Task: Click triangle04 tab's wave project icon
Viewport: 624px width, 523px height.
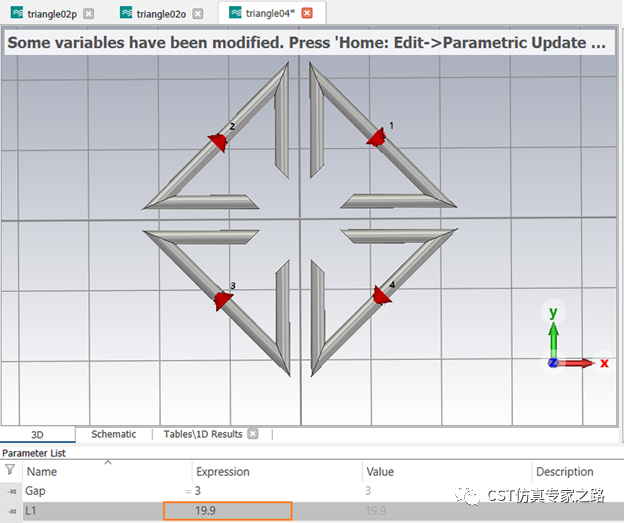Action: point(235,13)
